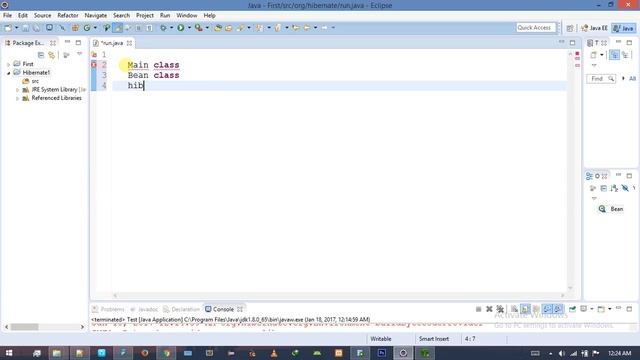Open the Debug dropdown arrow
The width and height of the screenshot is (640, 360).
171,28
